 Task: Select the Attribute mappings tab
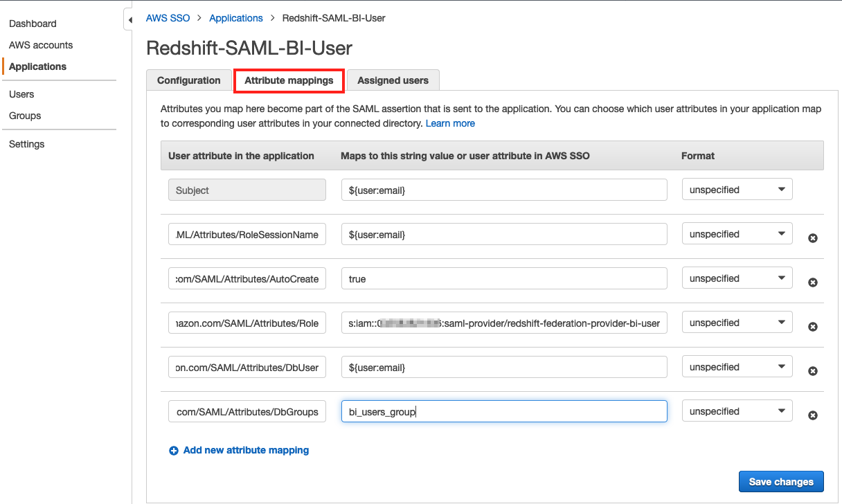pos(289,80)
